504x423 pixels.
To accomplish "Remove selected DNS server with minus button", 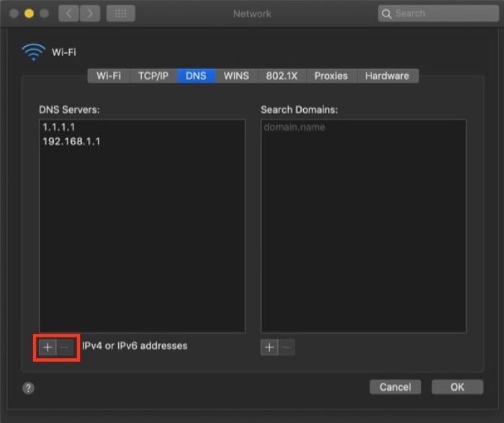I will click(x=66, y=347).
